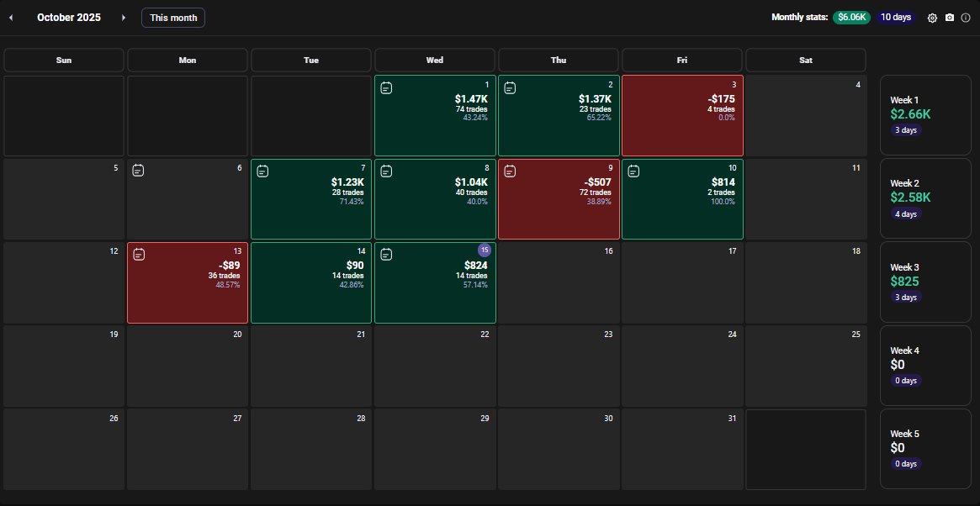Viewport: 980px width, 506px height.
Task: Open the journal note icon on October 7
Action: [x=262, y=171]
